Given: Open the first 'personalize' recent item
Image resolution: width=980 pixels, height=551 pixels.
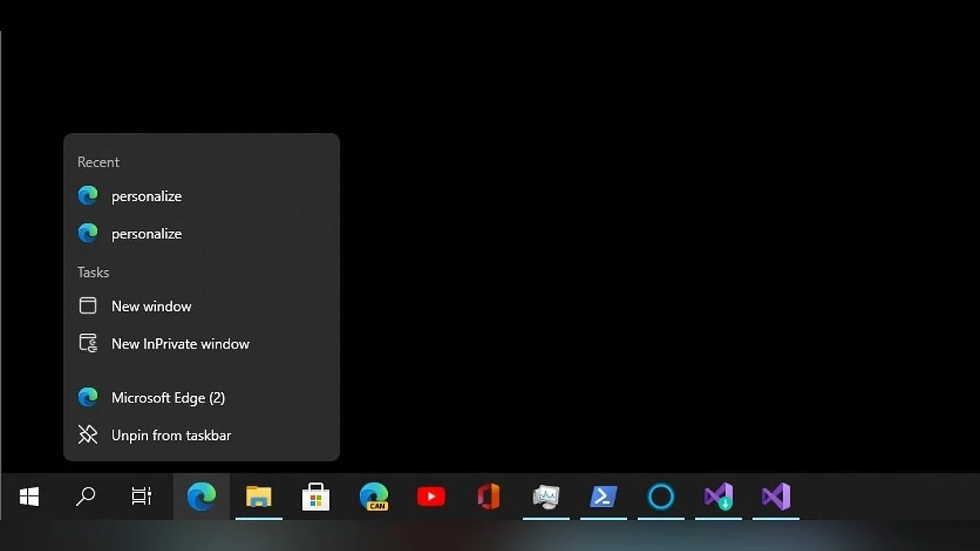Looking at the screenshot, I should point(147,196).
